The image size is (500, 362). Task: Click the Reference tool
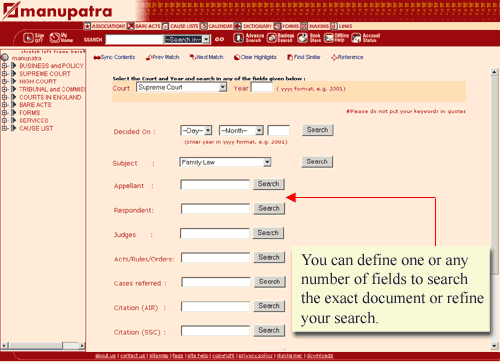347,57
